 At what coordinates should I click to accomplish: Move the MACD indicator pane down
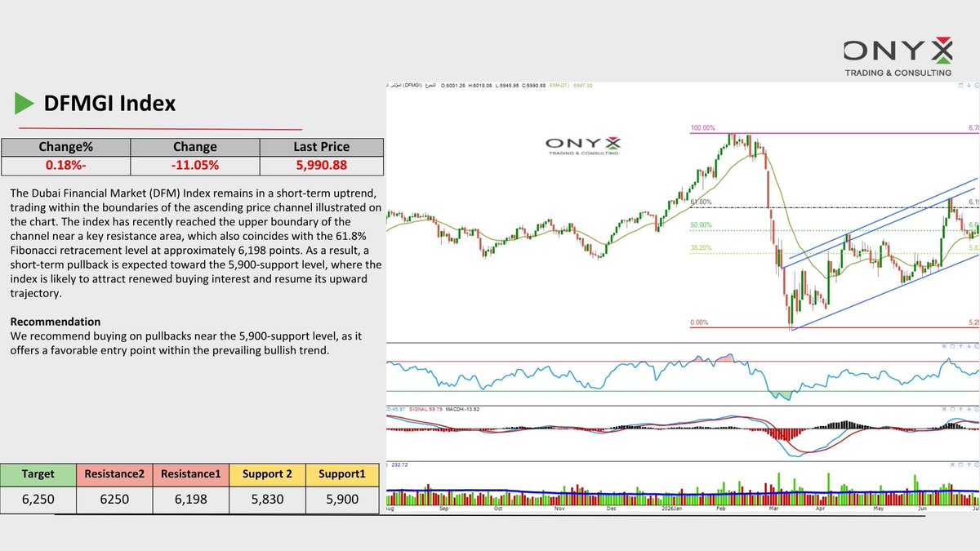(969, 409)
